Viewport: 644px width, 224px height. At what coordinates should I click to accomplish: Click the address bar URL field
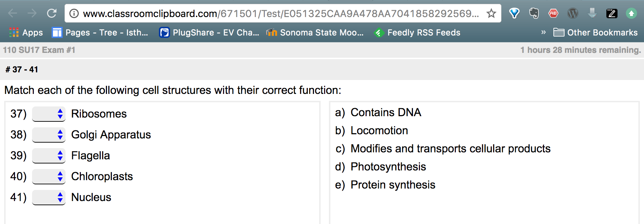click(x=281, y=14)
